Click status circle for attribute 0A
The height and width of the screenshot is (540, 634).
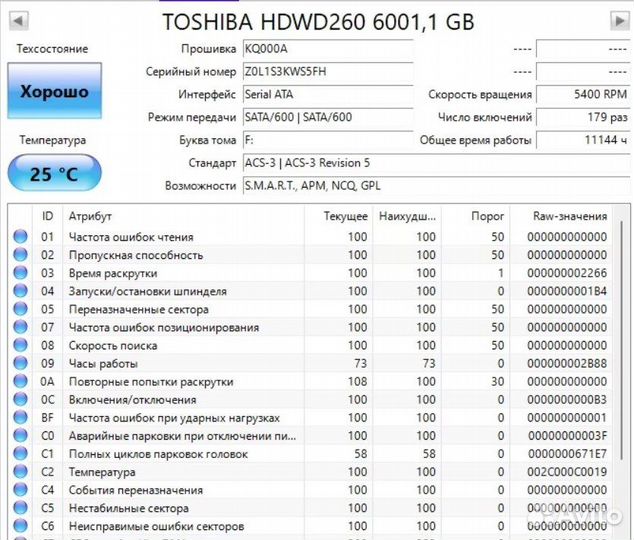tap(20, 381)
